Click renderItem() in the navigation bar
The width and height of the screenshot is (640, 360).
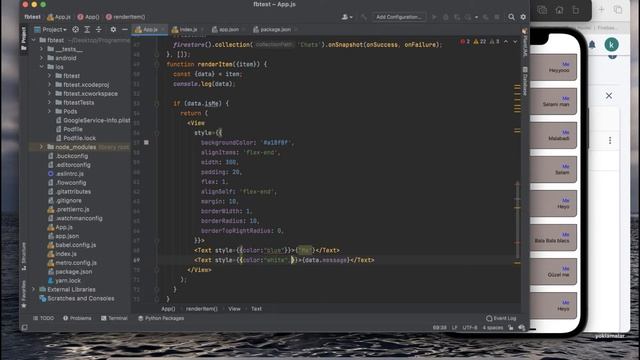click(x=126, y=17)
